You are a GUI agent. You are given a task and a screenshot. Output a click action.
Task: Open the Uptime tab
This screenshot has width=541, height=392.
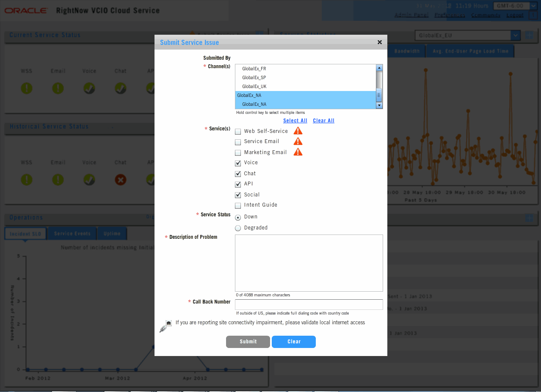[x=112, y=234]
